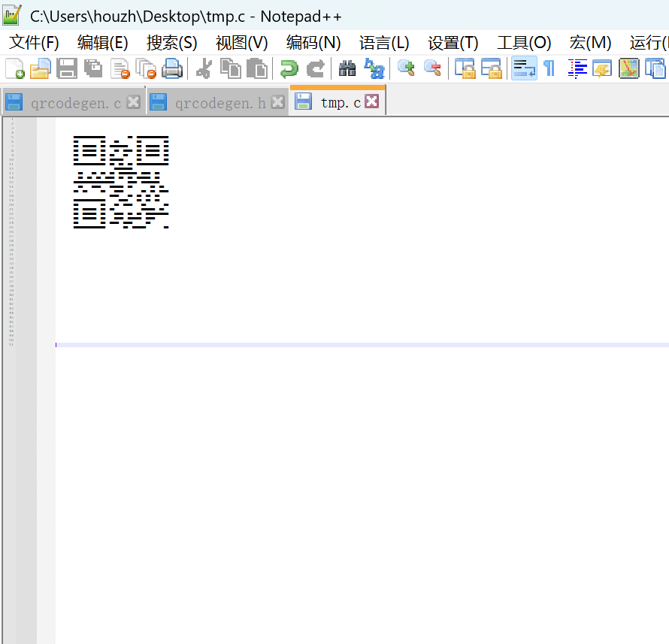Open the user-defined language icon
Screen dimensions: 669x644
[x=602, y=68]
